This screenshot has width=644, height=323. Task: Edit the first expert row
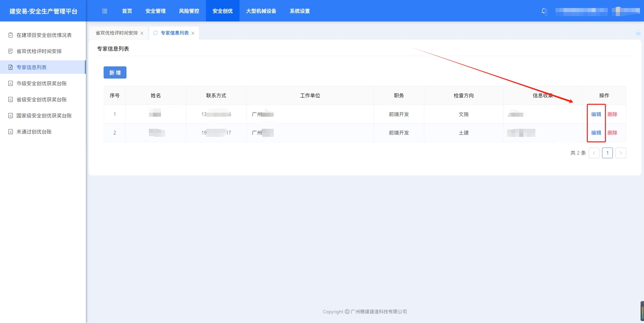(596, 114)
